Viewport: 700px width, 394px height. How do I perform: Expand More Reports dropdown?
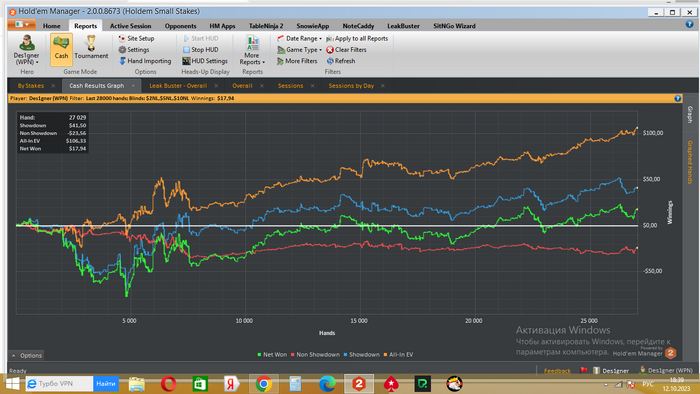[x=252, y=50]
